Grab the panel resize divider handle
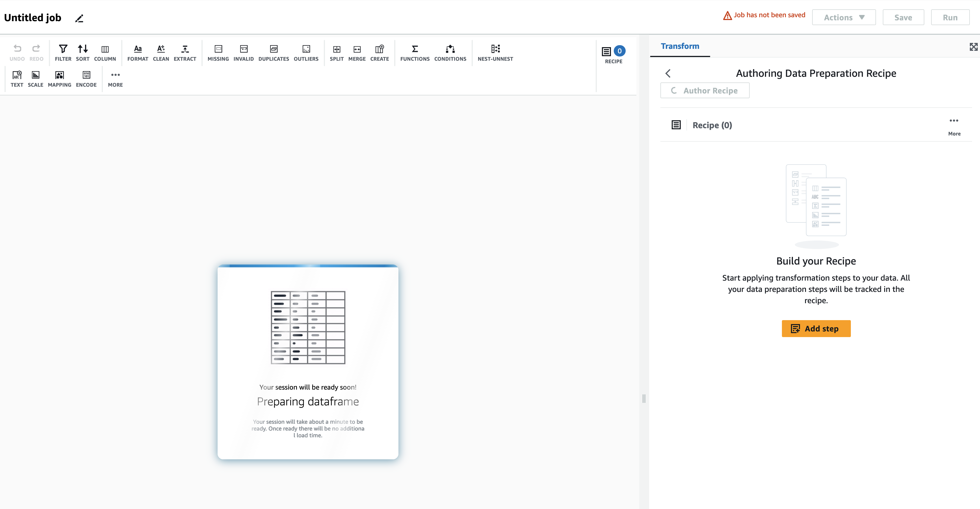The image size is (980, 509). click(x=644, y=398)
